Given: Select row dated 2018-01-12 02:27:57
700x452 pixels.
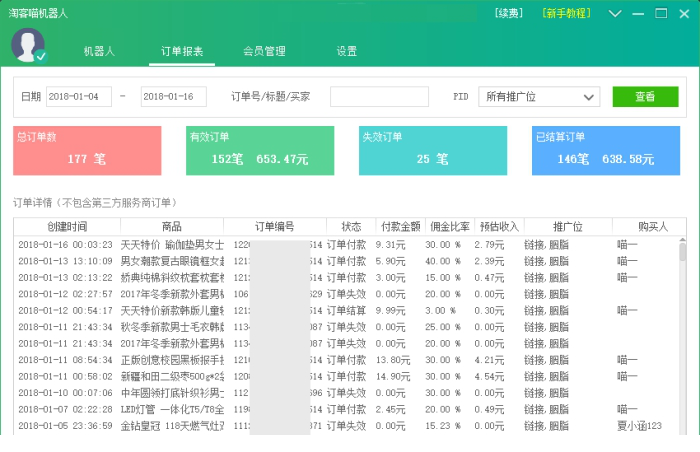Looking at the screenshot, I should tap(346, 294).
